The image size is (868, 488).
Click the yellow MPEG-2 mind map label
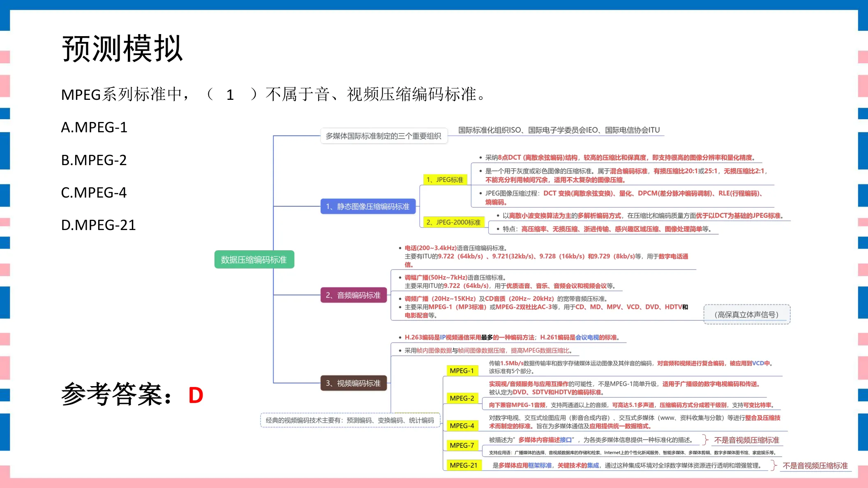click(x=462, y=398)
